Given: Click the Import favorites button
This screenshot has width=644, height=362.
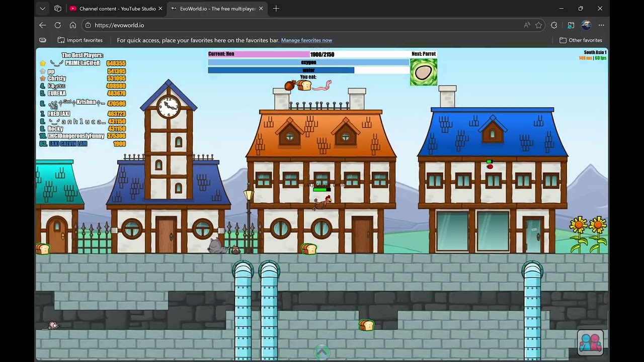Looking at the screenshot, I should 80,40.
